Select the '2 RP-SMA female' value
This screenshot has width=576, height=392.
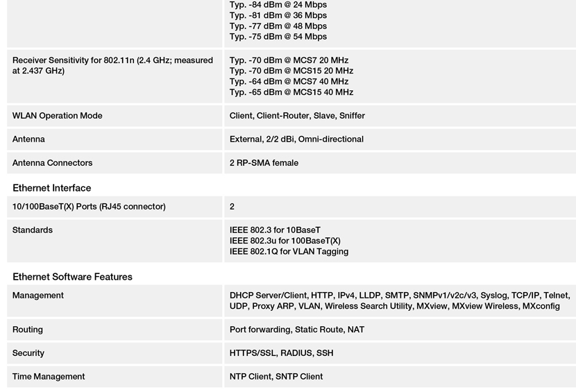[x=264, y=163]
